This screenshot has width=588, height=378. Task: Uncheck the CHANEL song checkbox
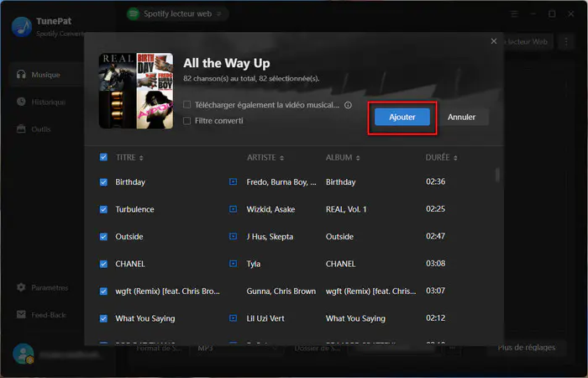[103, 264]
